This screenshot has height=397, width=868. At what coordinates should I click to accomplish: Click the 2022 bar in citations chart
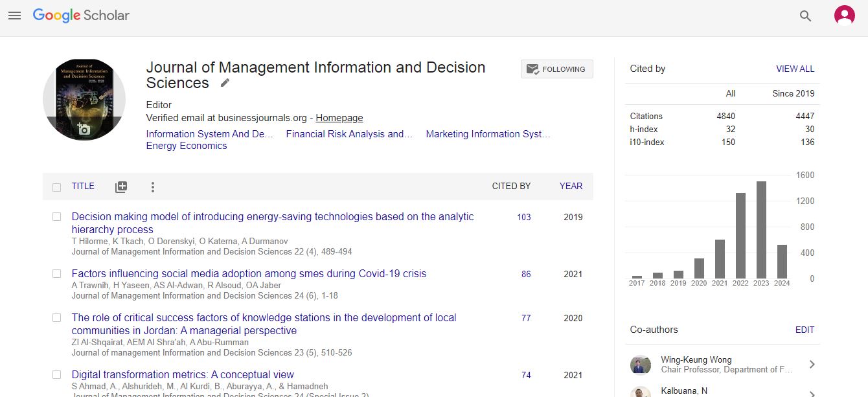click(740, 236)
